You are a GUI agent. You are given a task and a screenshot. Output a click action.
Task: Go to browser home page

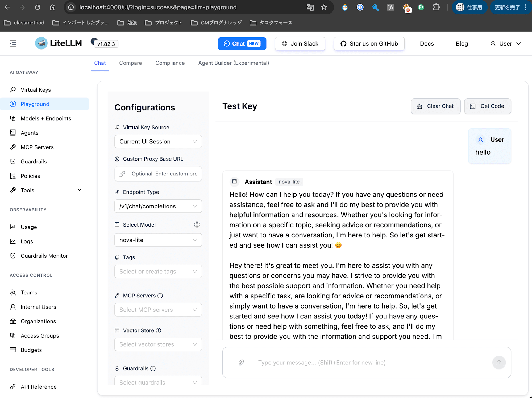pos(53,7)
